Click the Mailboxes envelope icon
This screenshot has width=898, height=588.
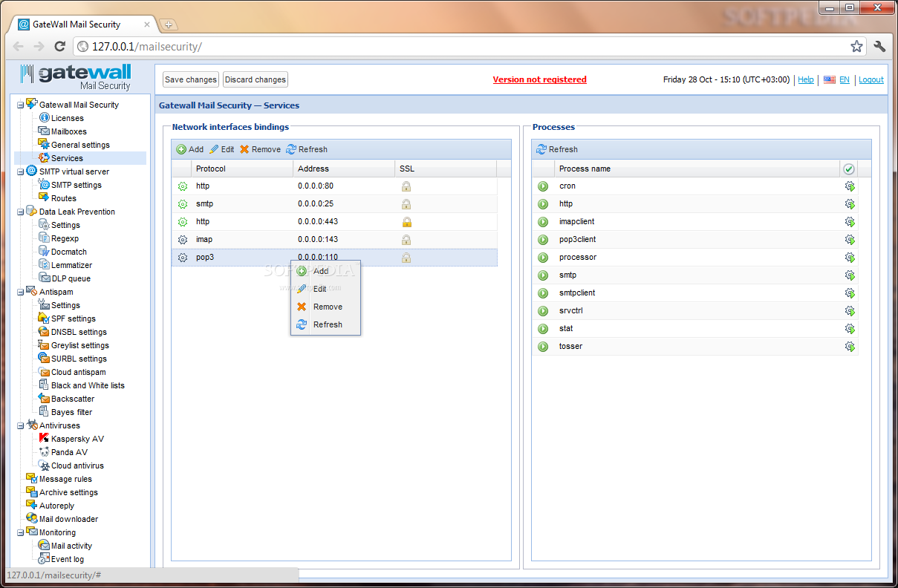(x=45, y=131)
